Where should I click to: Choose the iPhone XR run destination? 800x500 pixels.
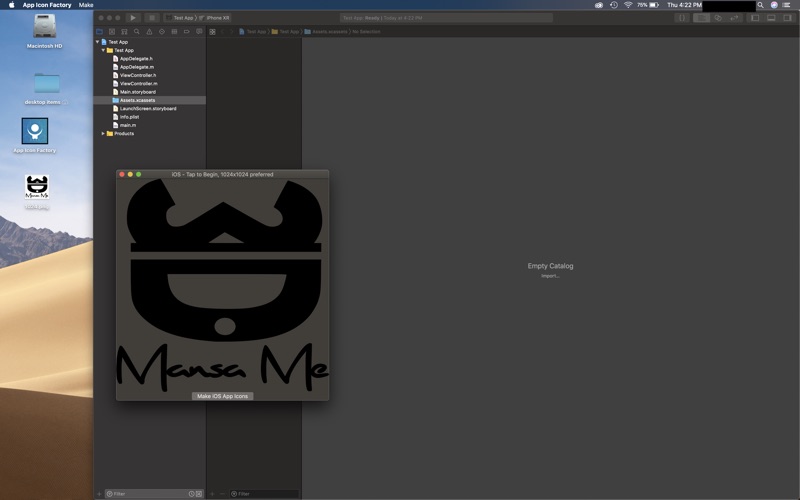pos(215,18)
